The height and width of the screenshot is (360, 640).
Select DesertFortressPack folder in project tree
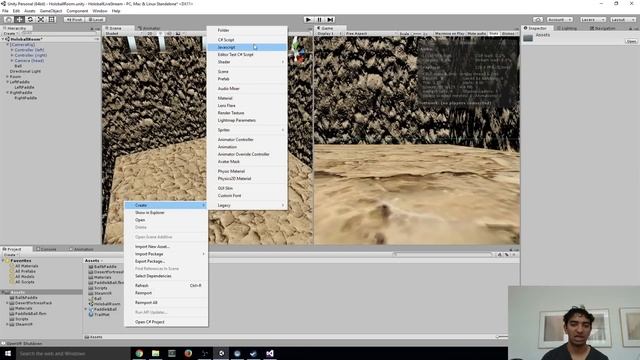[x=31, y=303]
